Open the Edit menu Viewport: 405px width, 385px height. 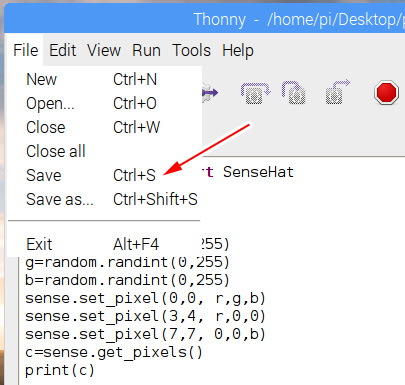[63, 50]
